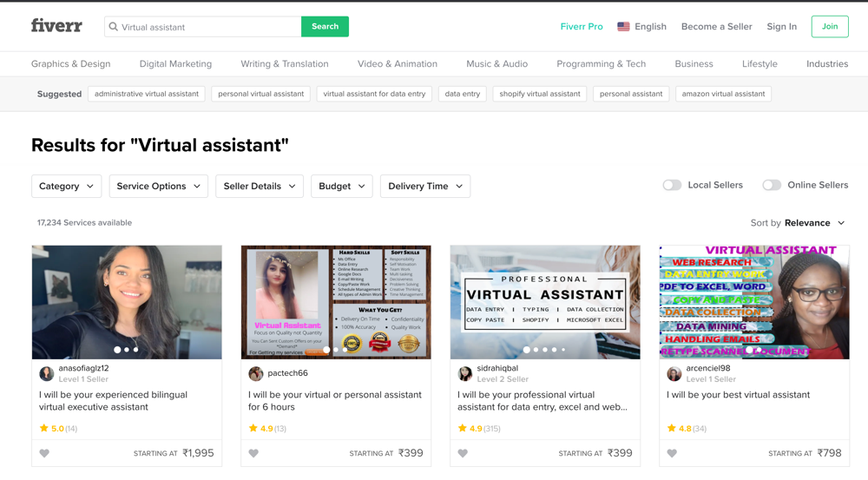Image resolution: width=868 pixels, height=480 pixels.
Task: Click the magnifier icon in search box
Action: 114,27
